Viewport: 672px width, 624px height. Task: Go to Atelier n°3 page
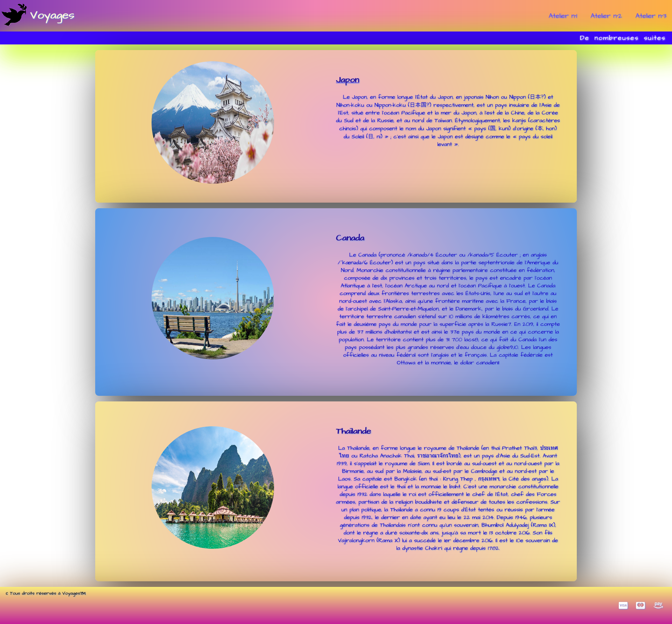[x=651, y=16]
